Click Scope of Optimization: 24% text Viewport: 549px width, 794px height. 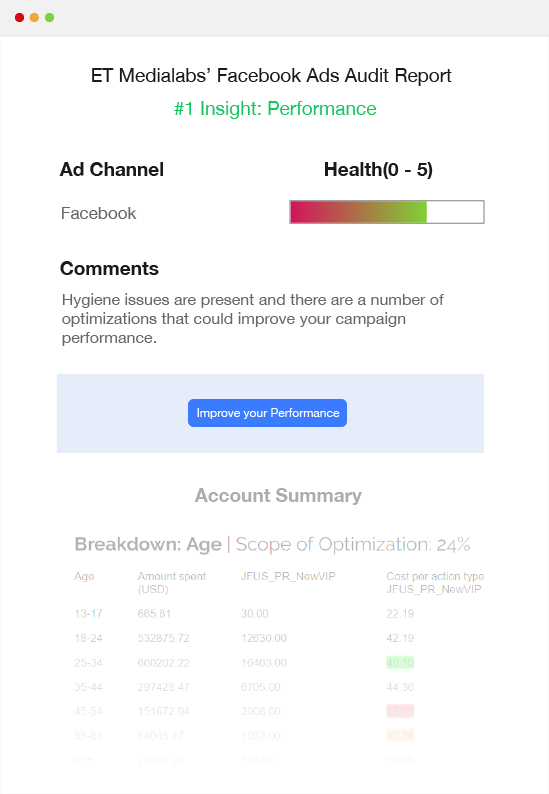click(353, 544)
